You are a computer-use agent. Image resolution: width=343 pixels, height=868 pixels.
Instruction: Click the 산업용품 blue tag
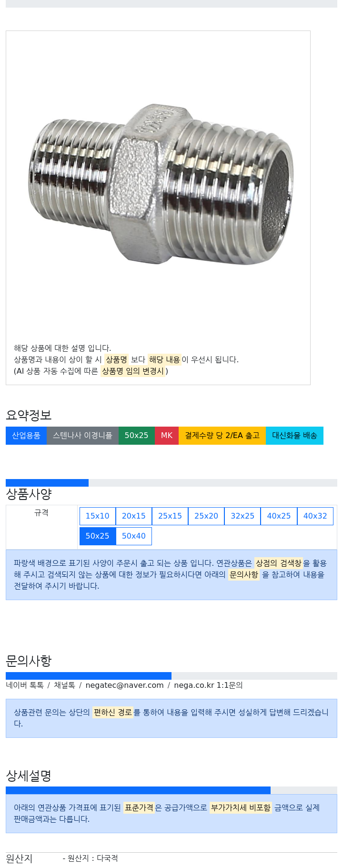26,435
